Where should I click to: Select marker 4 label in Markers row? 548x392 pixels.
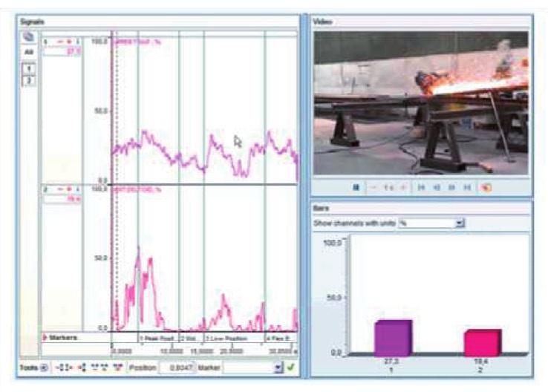click(278, 339)
